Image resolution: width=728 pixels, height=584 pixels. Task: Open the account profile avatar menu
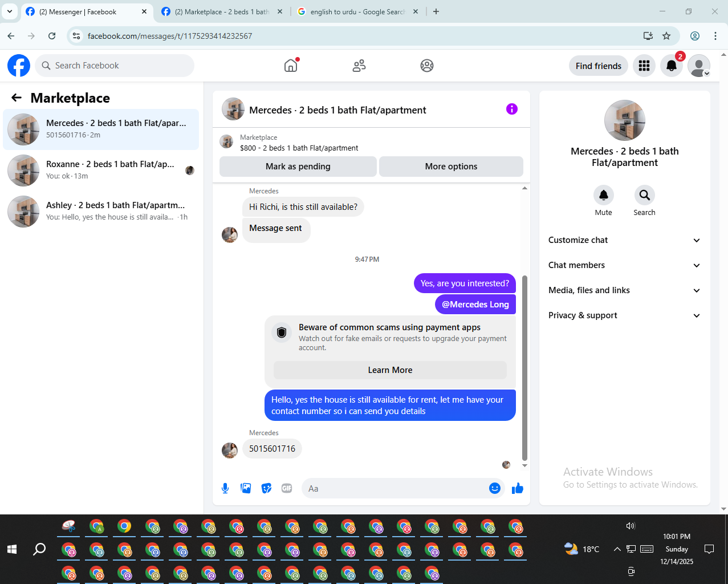tap(699, 66)
